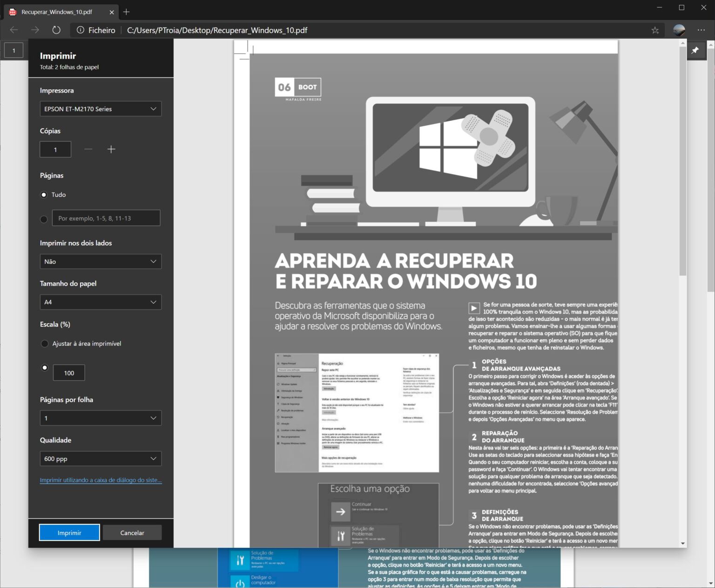Expand the Tamanho do papel dropdown

[101, 302]
